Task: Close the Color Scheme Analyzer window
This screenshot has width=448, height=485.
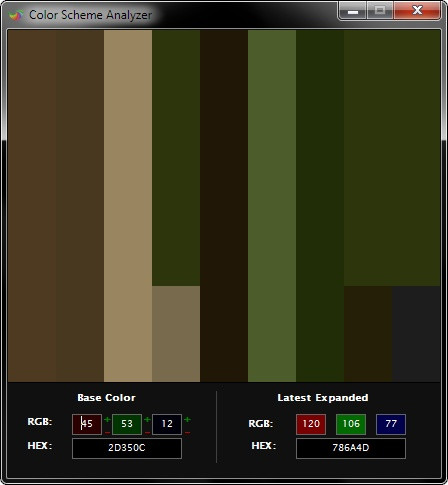Action: [x=417, y=11]
